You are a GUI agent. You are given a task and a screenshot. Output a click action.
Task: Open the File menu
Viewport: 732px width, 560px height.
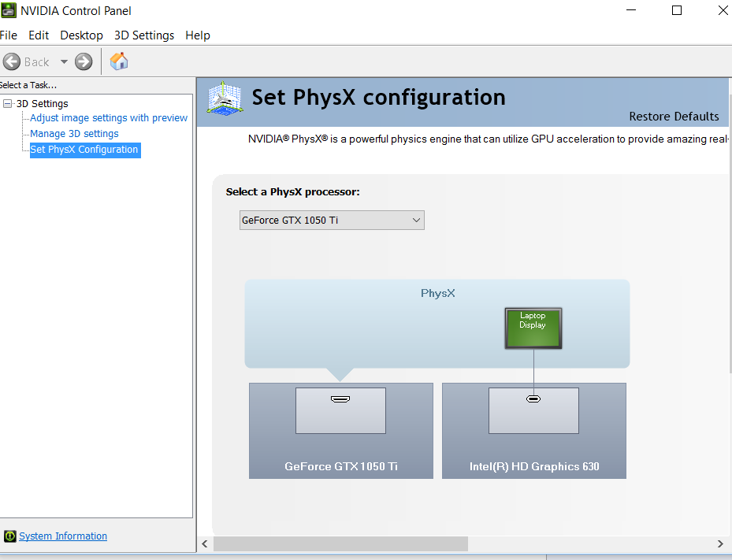[x=9, y=35]
